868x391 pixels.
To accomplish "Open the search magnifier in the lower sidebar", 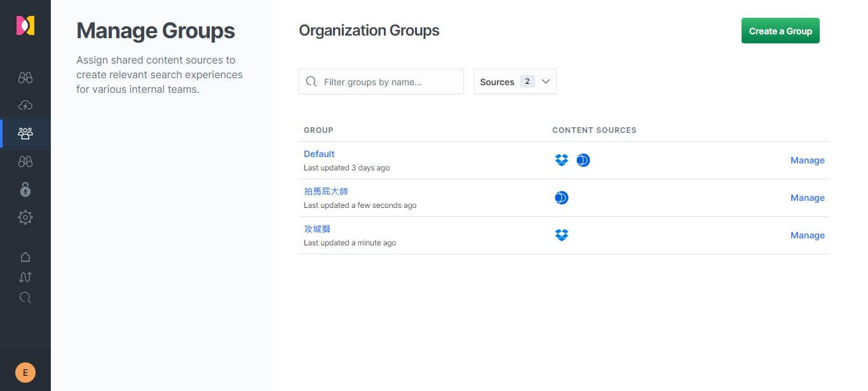I will (x=25, y=298).
